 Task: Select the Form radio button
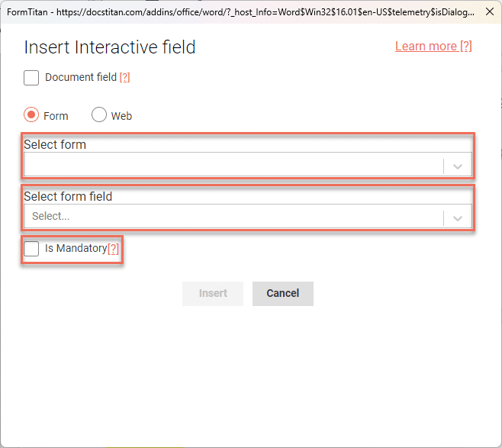(31, 115)
